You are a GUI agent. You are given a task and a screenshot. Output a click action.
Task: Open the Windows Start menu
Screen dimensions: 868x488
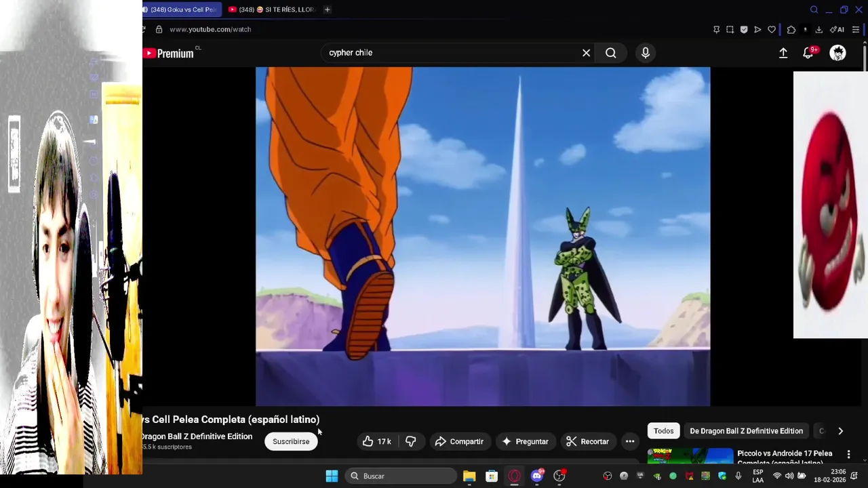332,476
